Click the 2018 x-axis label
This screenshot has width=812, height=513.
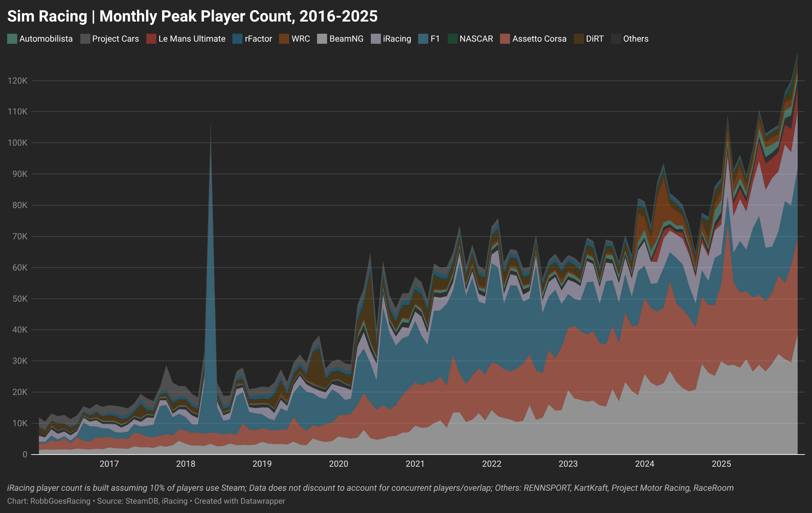pos(186,464)
